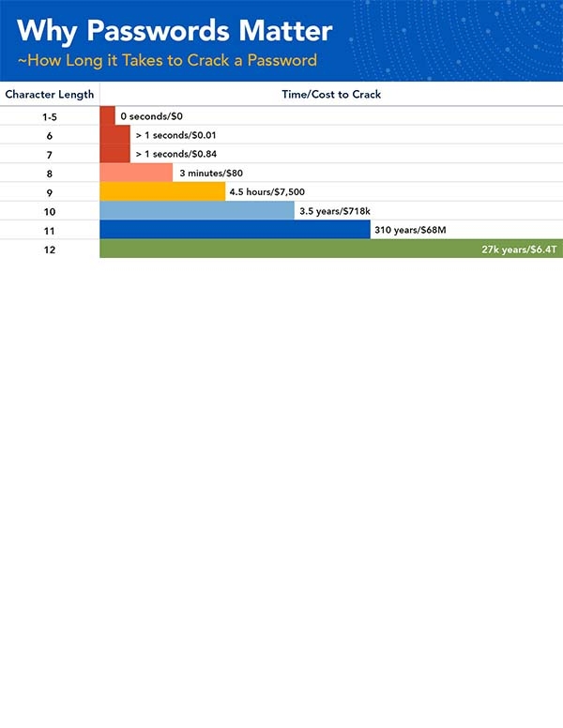This screenshot has height=728, width=563.
Task: Select the "3.5 years/$718k" label
Action: (x=334, y=211)
